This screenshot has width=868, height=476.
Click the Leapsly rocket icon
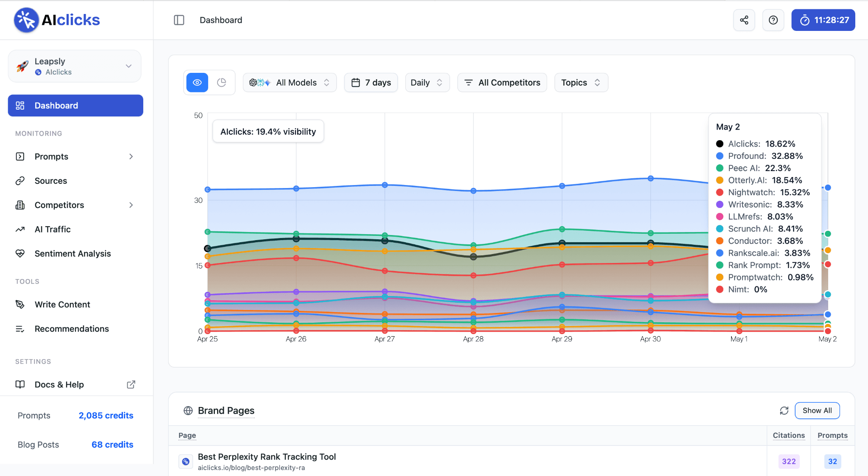tap(22, 66)
